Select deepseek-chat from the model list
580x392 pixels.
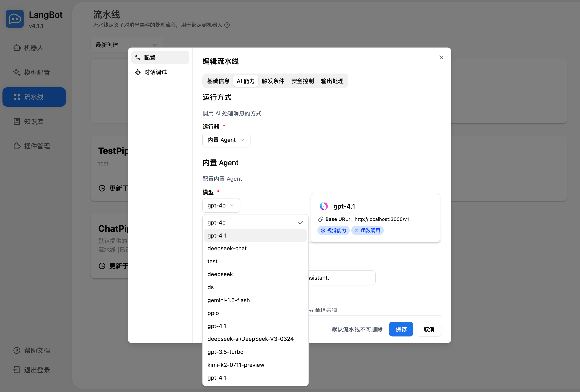coord(227,248)
